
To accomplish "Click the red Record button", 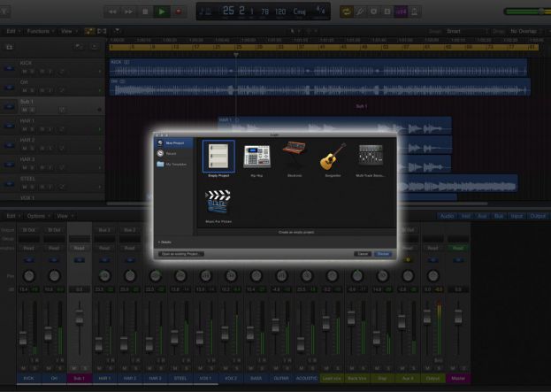I will pos(179,12).
